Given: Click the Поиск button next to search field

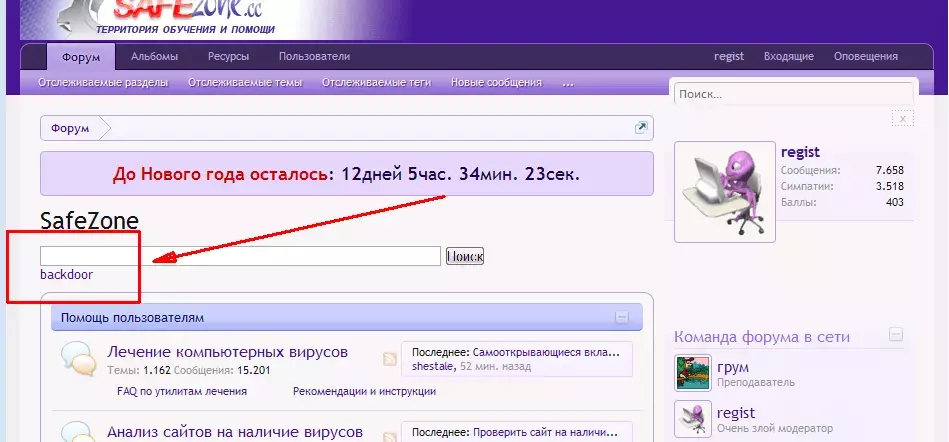Looking at the screenshot, I should 465,256.
